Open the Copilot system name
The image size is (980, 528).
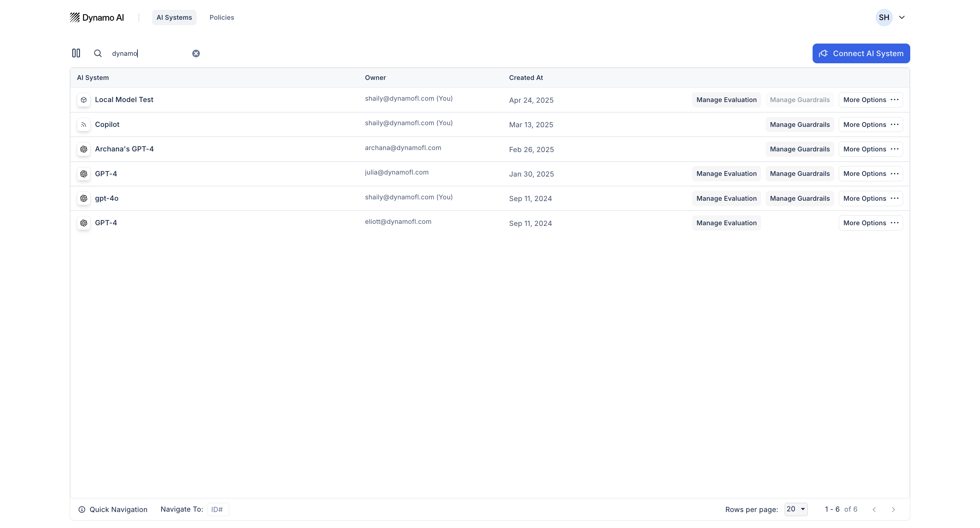click(x=107, y=125)
